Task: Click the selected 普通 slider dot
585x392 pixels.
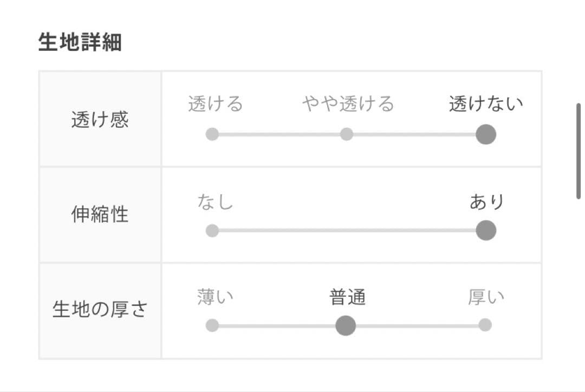Action: 346,325
